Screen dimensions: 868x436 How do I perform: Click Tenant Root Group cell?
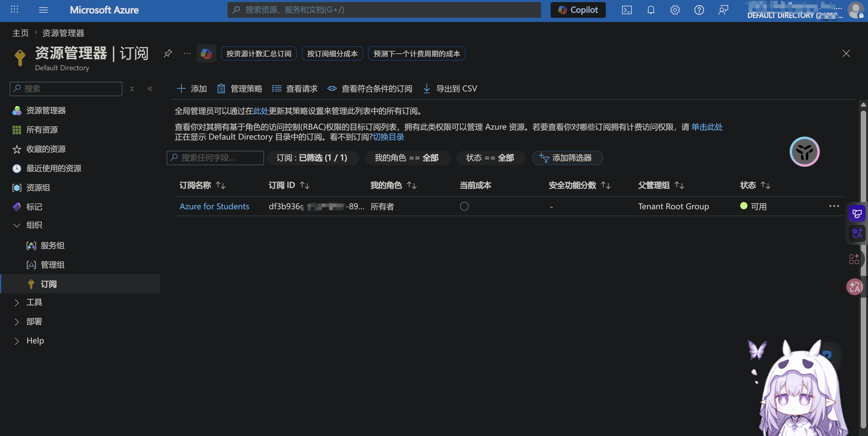pyautogui.click(x=673, y=206)
